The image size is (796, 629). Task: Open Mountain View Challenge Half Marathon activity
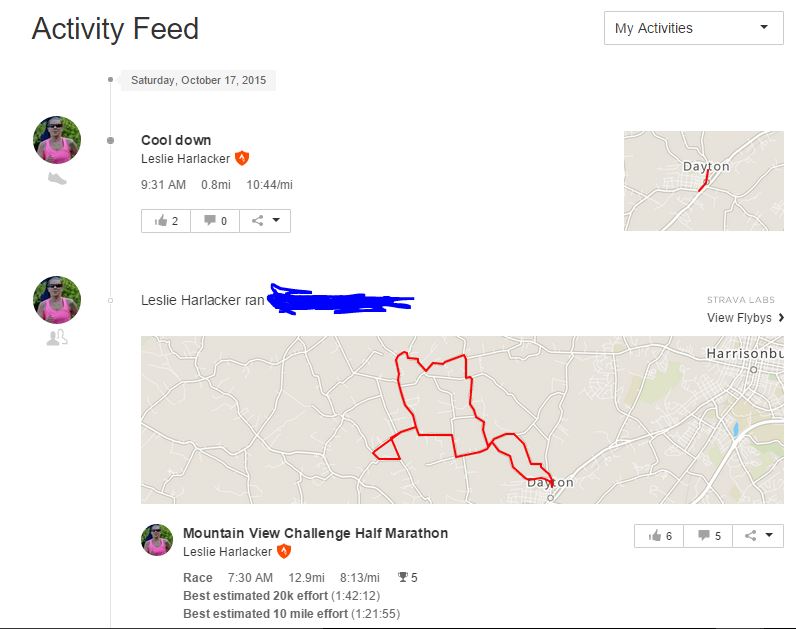[x=315, y=533]
